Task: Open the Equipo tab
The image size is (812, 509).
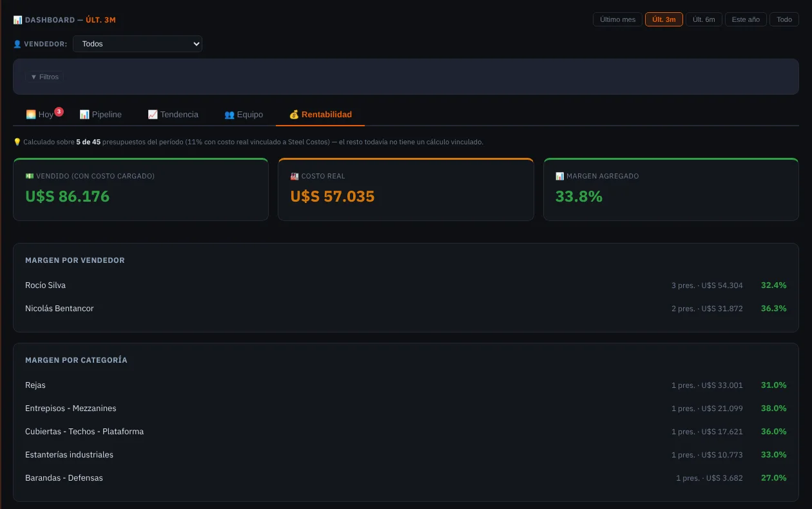Action: click(x=244, y=114)
